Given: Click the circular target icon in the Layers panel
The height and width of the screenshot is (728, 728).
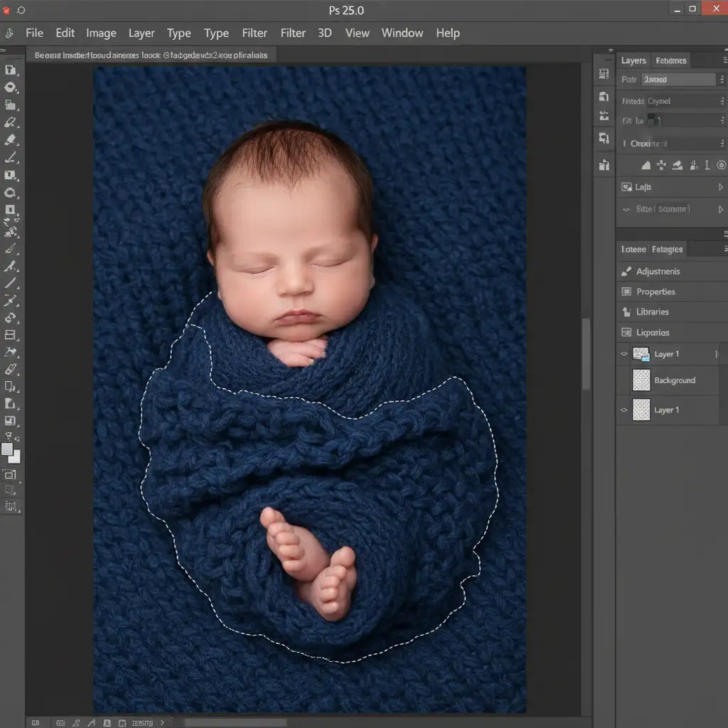Looking at the screenshot, I should (722, 165).
